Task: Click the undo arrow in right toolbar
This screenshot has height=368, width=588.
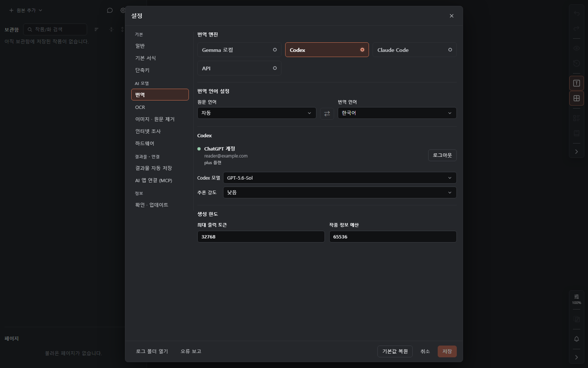Action: pos(577,14)
